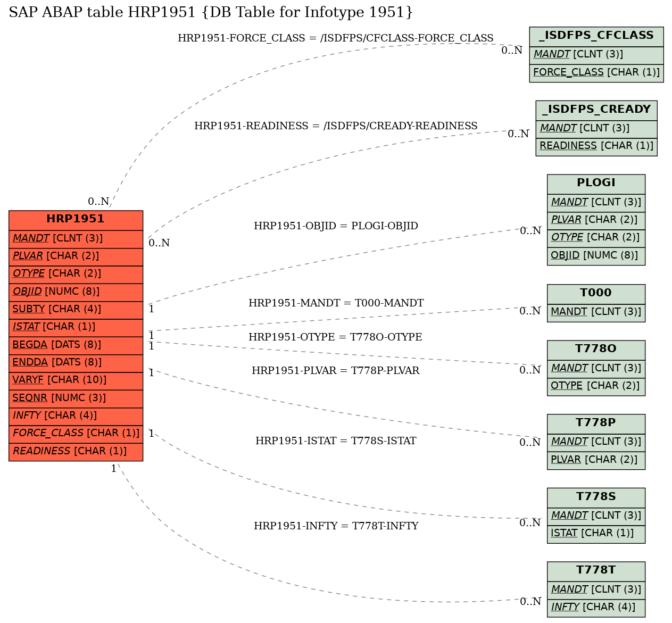Click the HRP1951-ISTAT = T778S-ISTAT label
This screenshot has width=672, height=623.
pyautogui.click(x=336, y=441)
